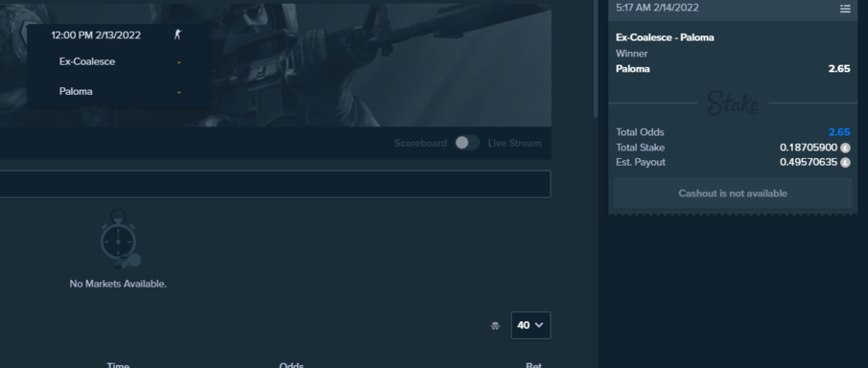The width and height of the screenshot is (868, 368).
Task: Open the bet slip list menu icon
Action: coord(845,9)
